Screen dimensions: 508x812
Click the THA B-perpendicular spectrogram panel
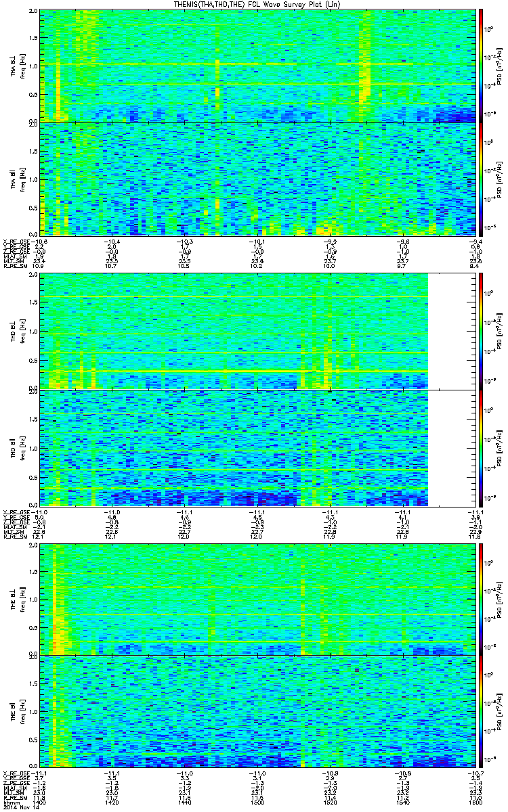(257, 66)
